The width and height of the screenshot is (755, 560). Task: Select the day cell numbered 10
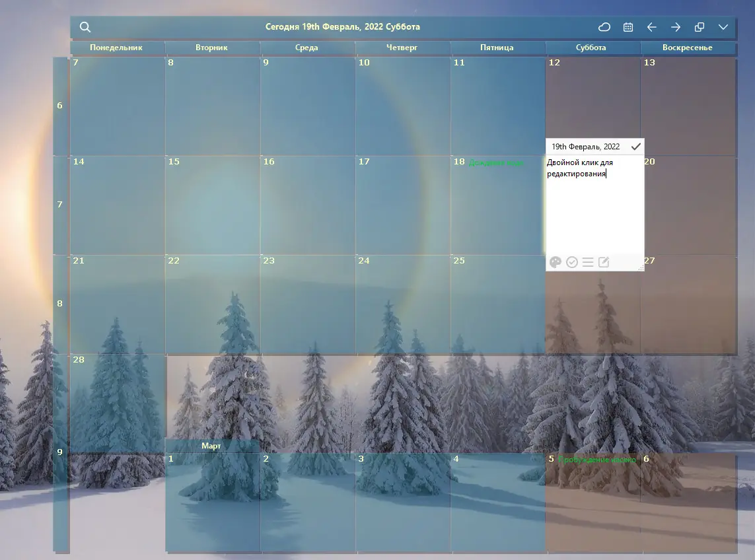tap(402, 106)
